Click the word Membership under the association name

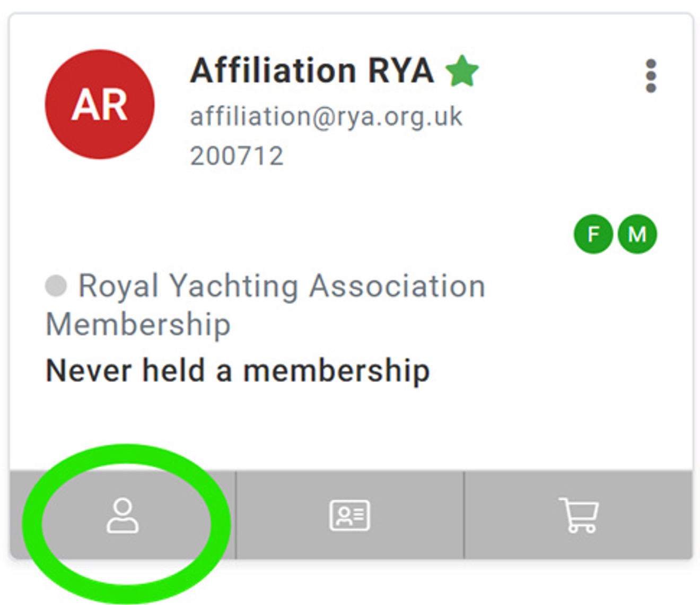coord(138,324)
